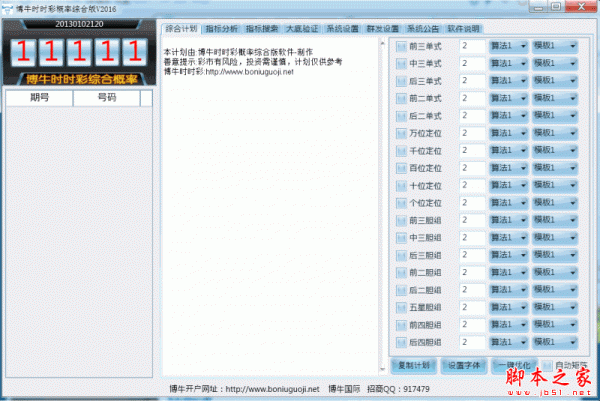
Task: Open the 模板1 dropdown for 后二单式
Action: click(555, 116)
